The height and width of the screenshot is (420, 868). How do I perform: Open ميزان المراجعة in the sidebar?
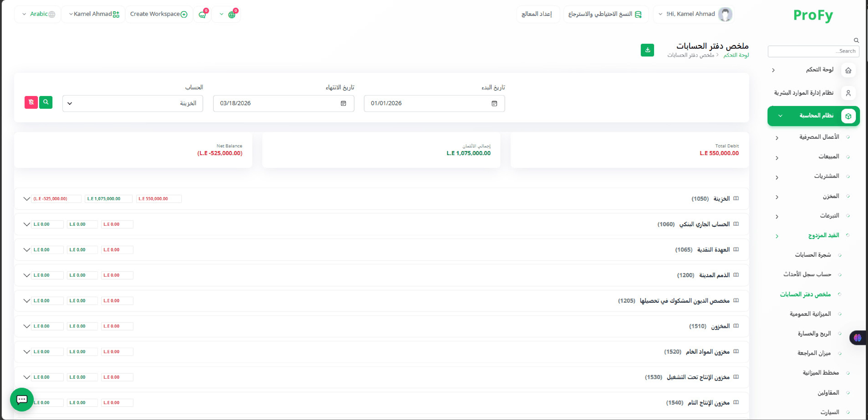[814, 353]
